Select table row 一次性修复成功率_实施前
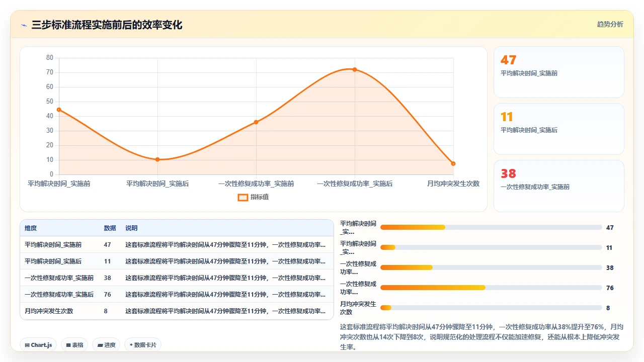644x362 pixels. (x=177, y=278)
